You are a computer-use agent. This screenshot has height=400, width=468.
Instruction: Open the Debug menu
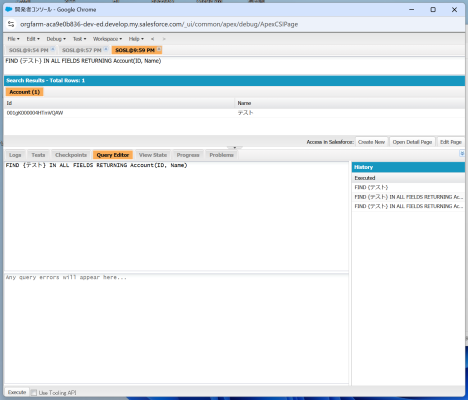pos(56,39)
